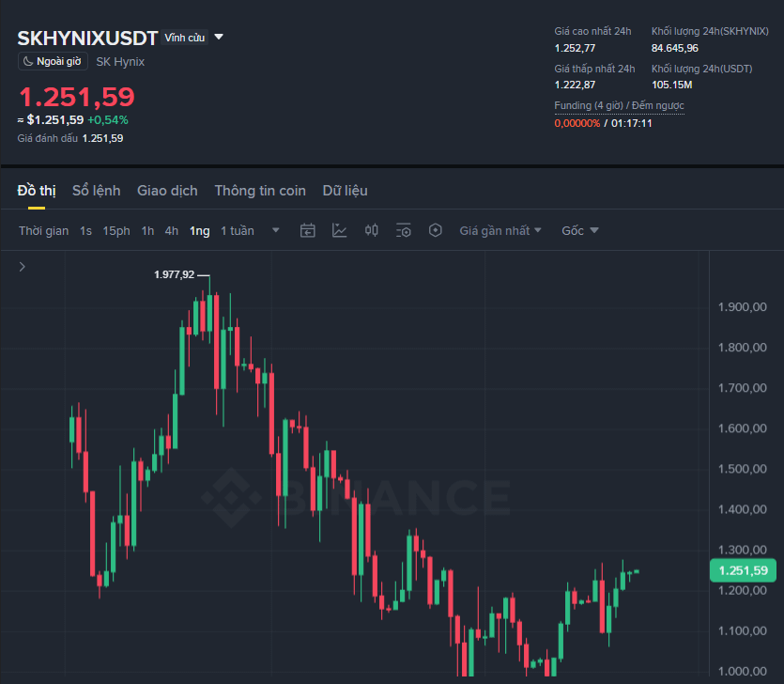Open the technical indicators chart icon
Screen dimensions: 784x684
[x=340, y=231]
